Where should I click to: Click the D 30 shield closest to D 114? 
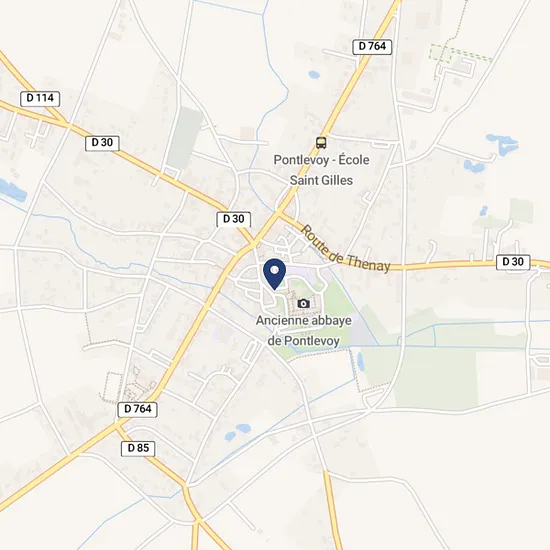102,143
